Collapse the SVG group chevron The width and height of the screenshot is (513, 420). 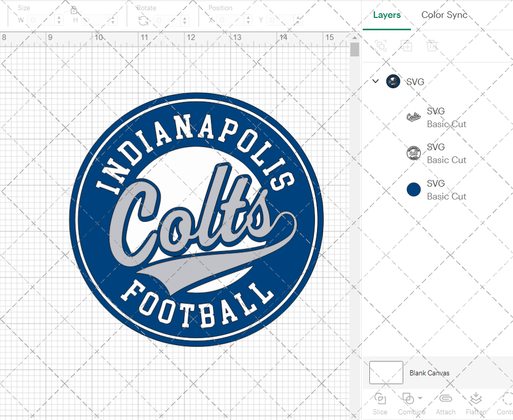point(376,81)
